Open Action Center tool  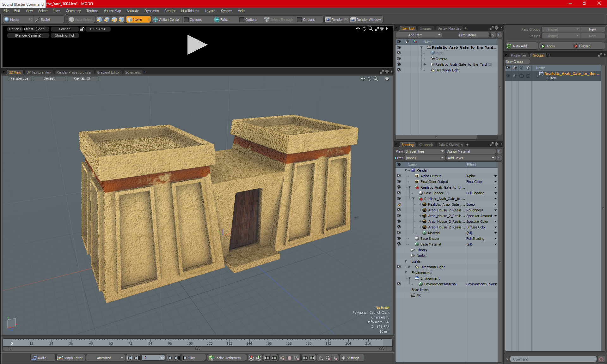coord(167,20)
